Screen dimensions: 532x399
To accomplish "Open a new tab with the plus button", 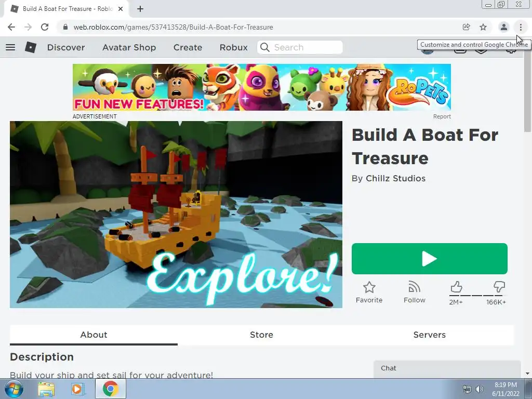I will pos(140,9).
